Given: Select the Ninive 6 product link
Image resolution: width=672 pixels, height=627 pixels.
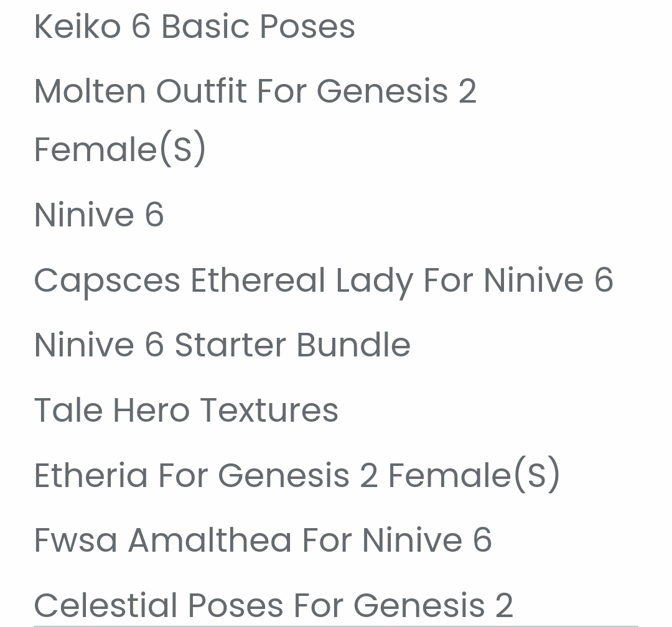Looking at the screenshot, I should tap(99, 215).
